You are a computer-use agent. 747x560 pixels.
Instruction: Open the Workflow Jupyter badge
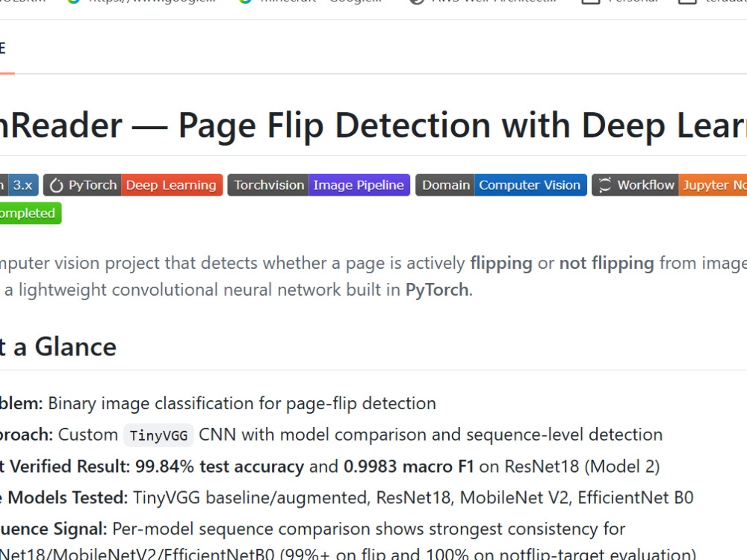(669, 185)
